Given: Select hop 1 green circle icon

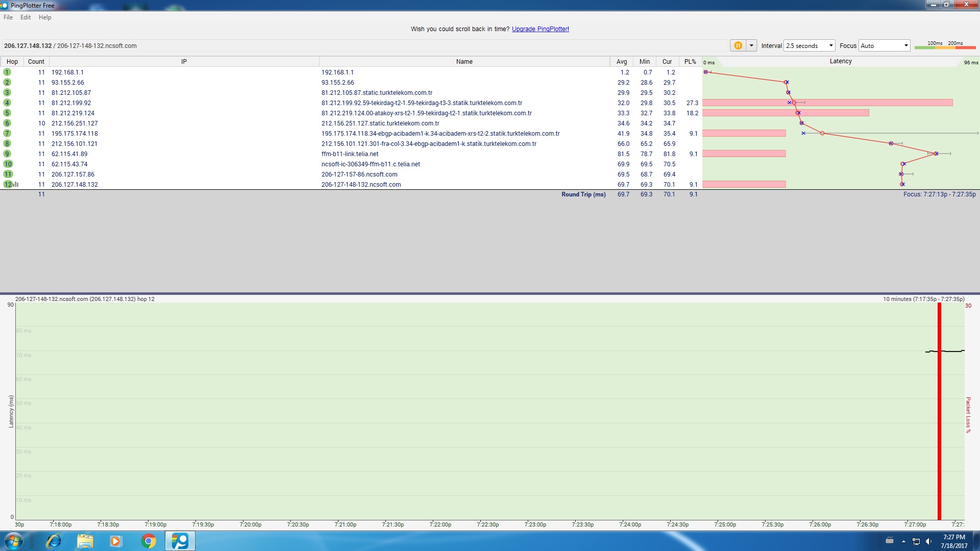Looking at the screenshot, I should 7,72.
